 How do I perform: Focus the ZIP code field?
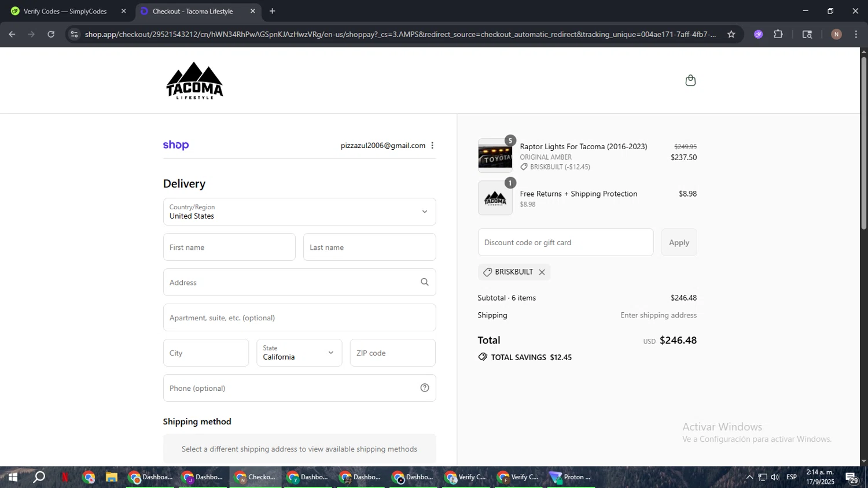(x=392, y=353)
